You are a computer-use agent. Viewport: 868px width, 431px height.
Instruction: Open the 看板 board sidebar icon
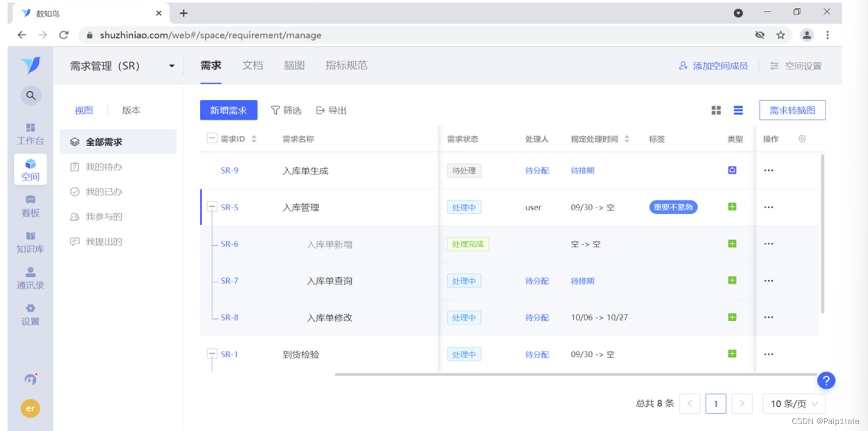30,206
